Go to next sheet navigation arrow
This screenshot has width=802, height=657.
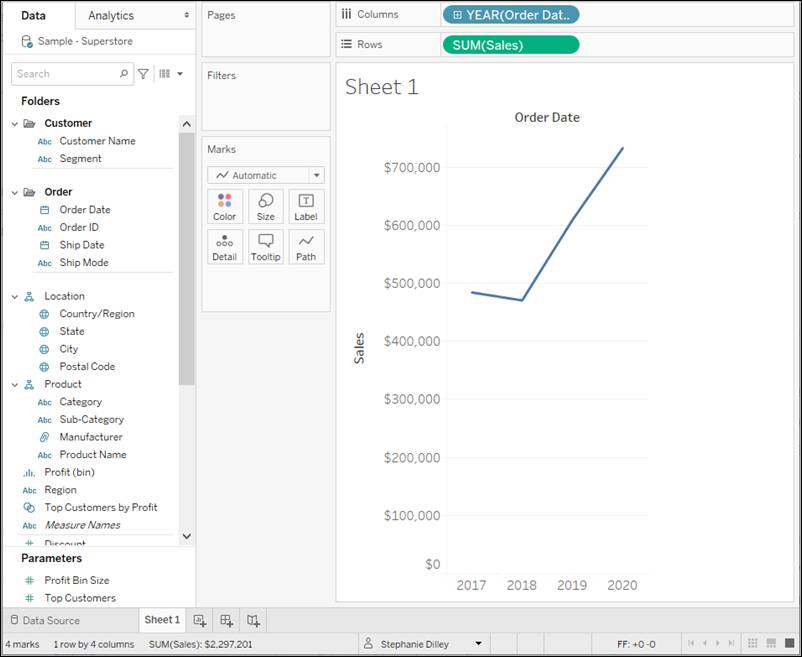click(x=718, y=643)
